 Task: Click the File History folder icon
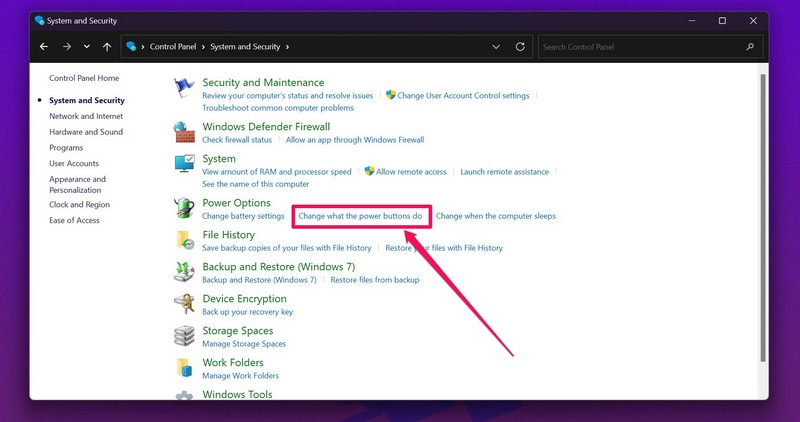pos(184,240)
